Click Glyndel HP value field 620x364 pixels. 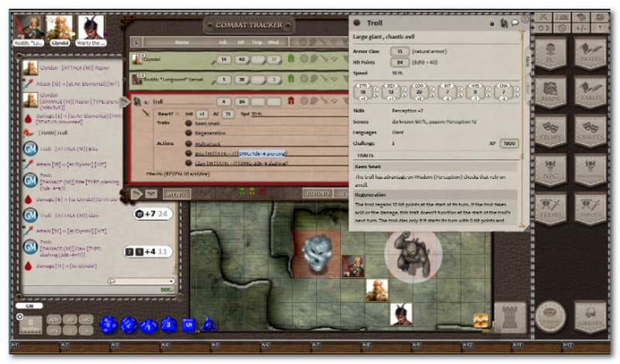pyautogui.click(x=242, y=60)
